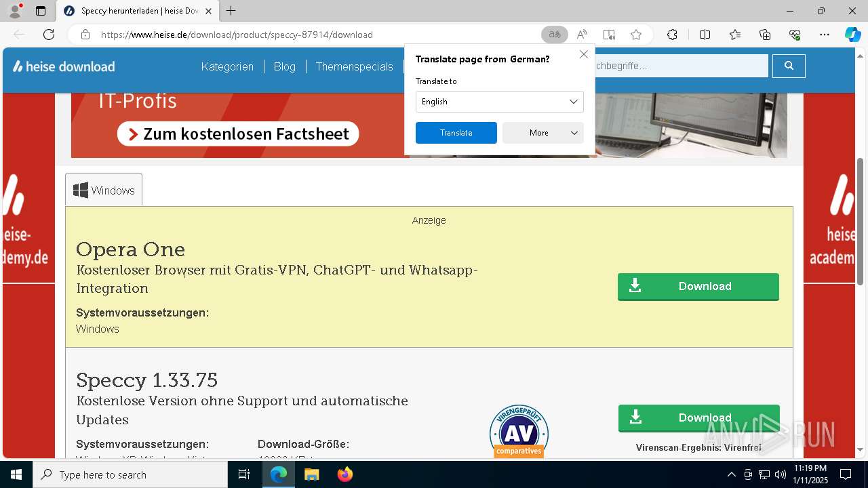Go to heise download home logo
The image size is (868, 488).
click(x=64, y=66)
